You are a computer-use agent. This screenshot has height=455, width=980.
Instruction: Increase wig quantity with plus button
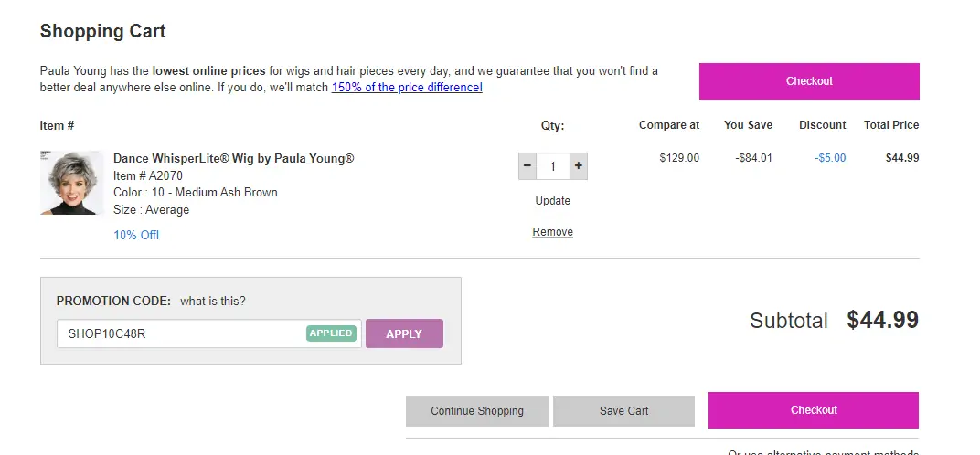[579, 167]
